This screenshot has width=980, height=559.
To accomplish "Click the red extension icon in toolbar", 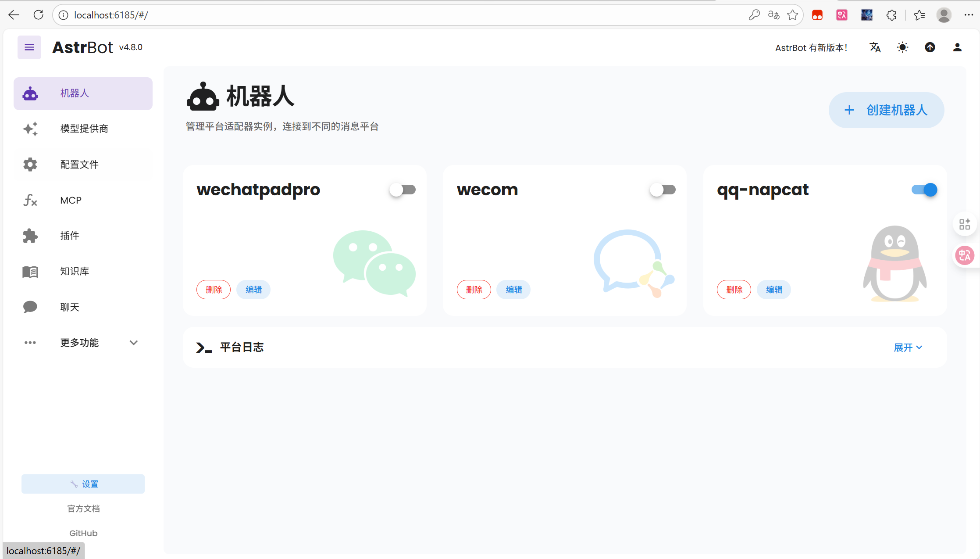I will point(817,15).
